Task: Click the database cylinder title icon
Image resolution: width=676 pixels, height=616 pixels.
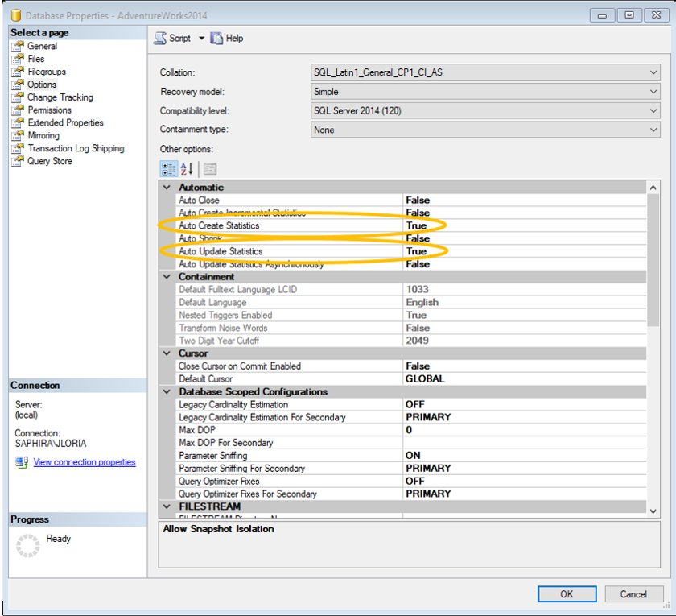Action: pyautogui.click(x=16, y=15)
